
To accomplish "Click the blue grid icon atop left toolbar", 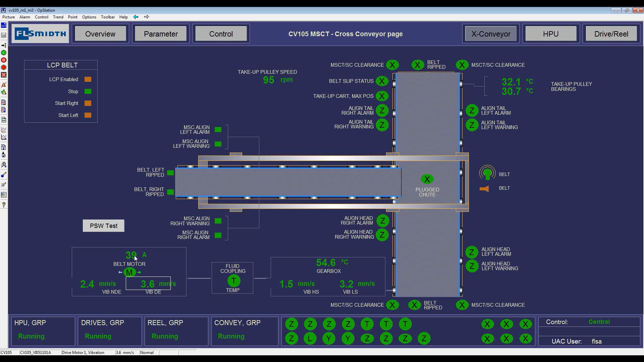I will click(4, 25).
